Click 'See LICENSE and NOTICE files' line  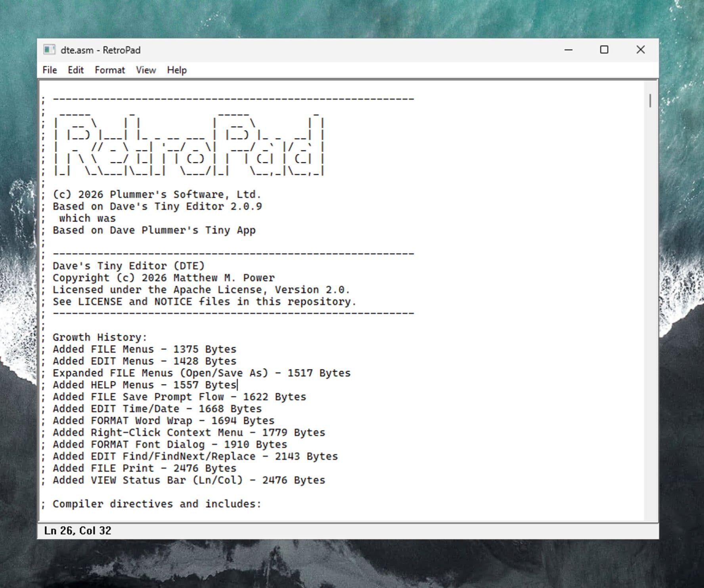(x=205, y=302)
